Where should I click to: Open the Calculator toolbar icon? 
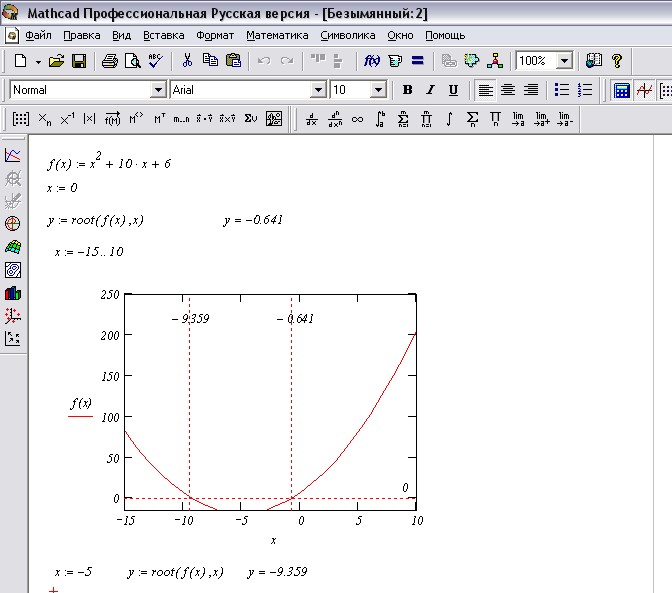(x=621, y=90)
